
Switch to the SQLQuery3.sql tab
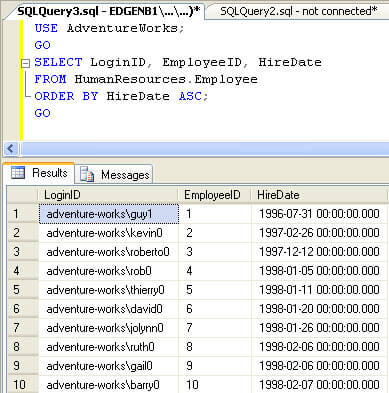click(x=108, y=11)
